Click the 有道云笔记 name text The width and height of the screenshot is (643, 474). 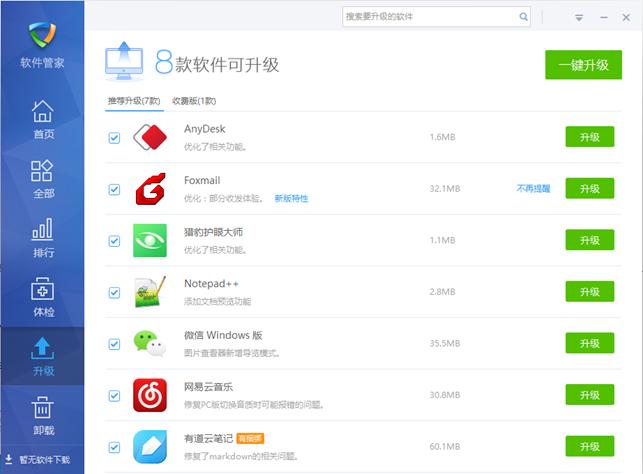(208, 438)
